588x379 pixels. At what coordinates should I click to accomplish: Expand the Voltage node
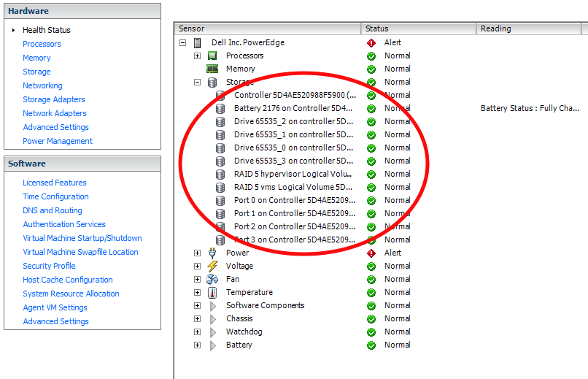[197, 266]
